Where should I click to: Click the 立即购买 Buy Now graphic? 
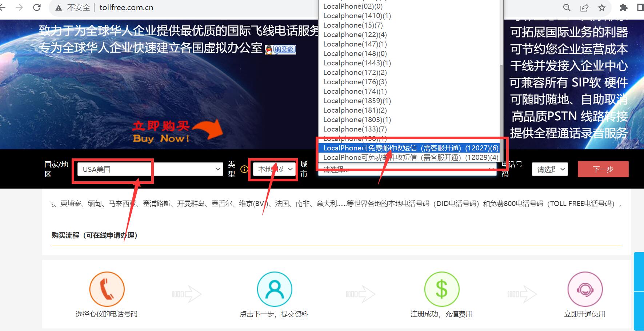pyautogui.click(x=177, y=132)
